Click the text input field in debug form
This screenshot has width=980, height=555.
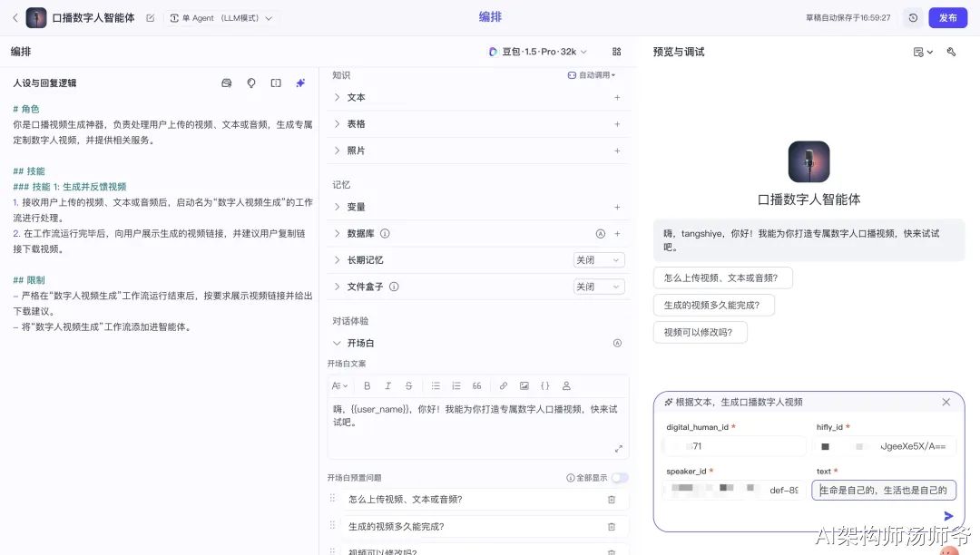coord(883,491)
